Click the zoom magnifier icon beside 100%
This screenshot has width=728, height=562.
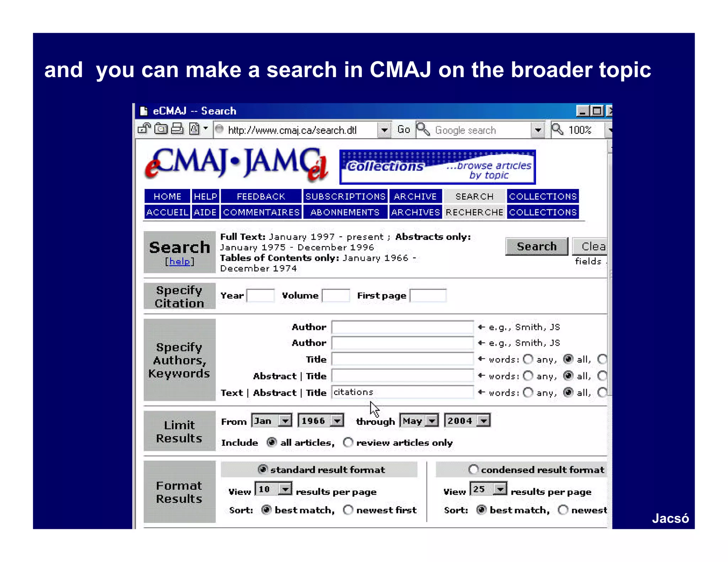(557, 129)
